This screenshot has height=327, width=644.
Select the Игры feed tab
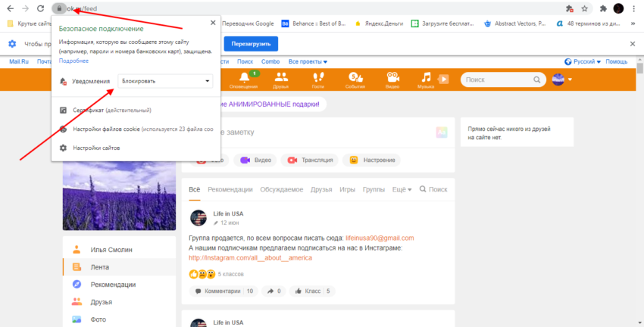coord(347,189)
